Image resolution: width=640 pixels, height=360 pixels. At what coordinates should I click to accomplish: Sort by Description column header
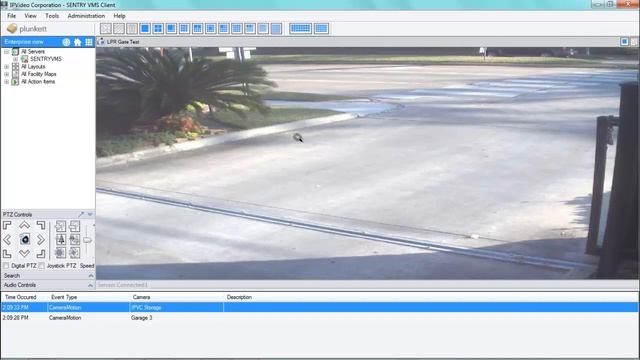pos(239,297)
